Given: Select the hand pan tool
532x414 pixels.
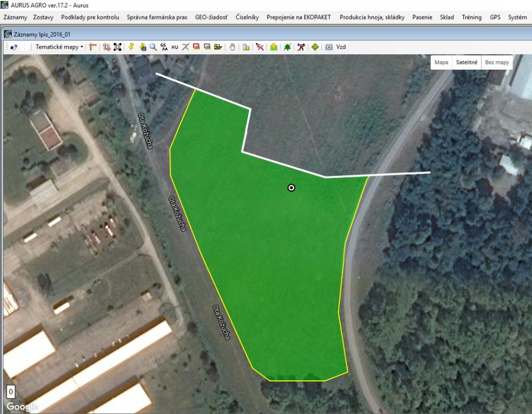Looking at the screenshot, I should (232, 47).
